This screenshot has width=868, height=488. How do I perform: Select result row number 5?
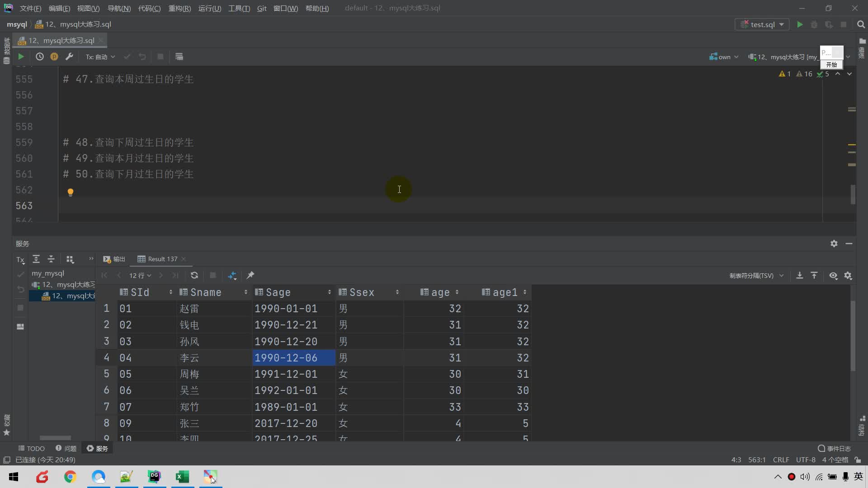(106, 374)
